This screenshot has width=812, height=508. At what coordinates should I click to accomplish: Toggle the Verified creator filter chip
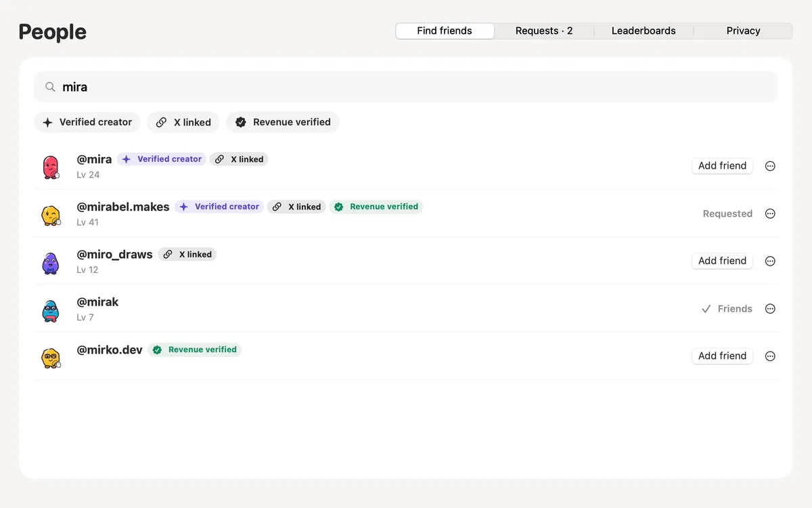pos(87,122)
